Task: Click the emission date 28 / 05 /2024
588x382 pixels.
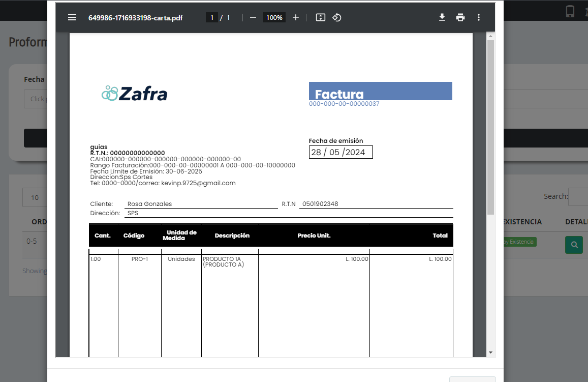Action: pos(341,152)
